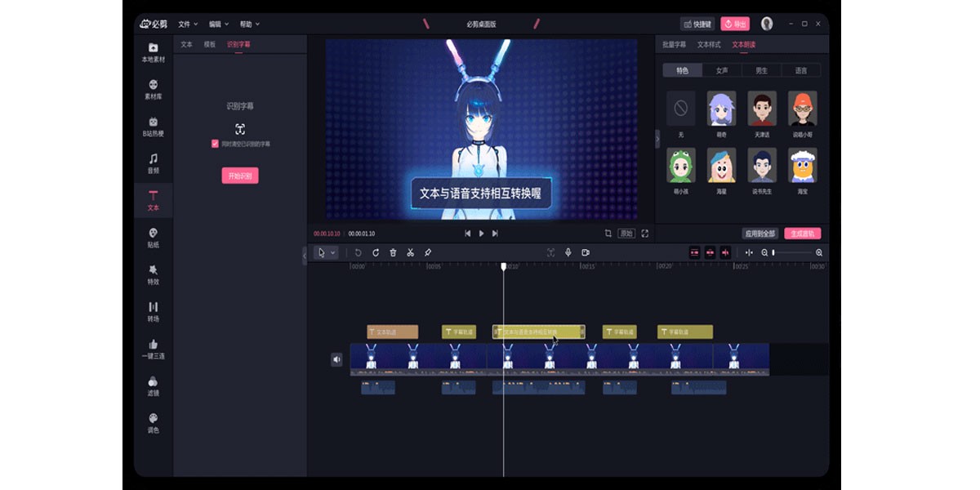Click the 生成音轨 button

[x=803, y=234]
